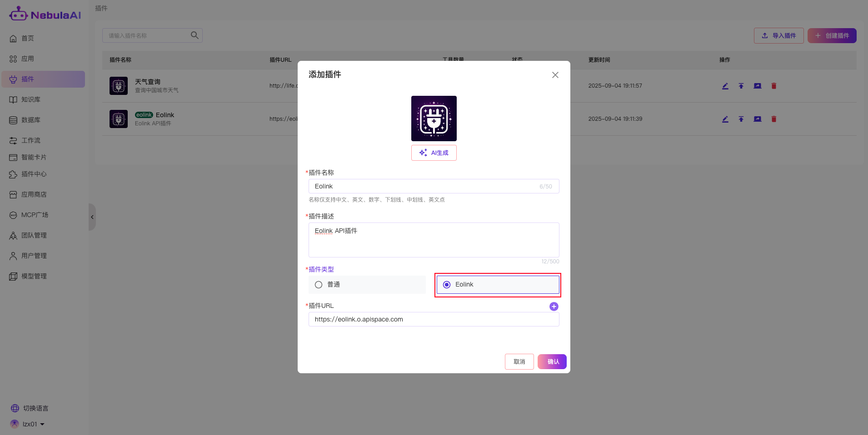Collapse the sidebar with the chevron handle

[x=92, y=217]
